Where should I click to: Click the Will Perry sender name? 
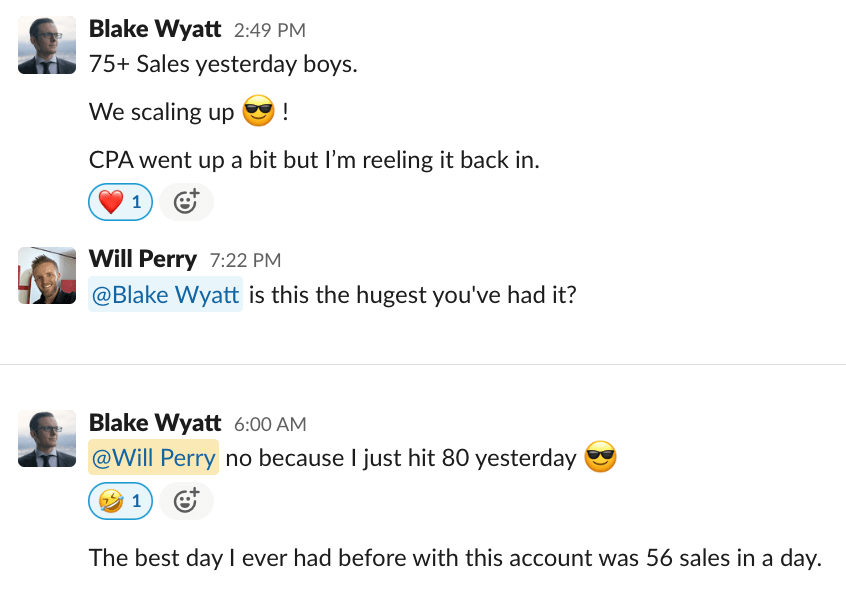coord(143,259)
